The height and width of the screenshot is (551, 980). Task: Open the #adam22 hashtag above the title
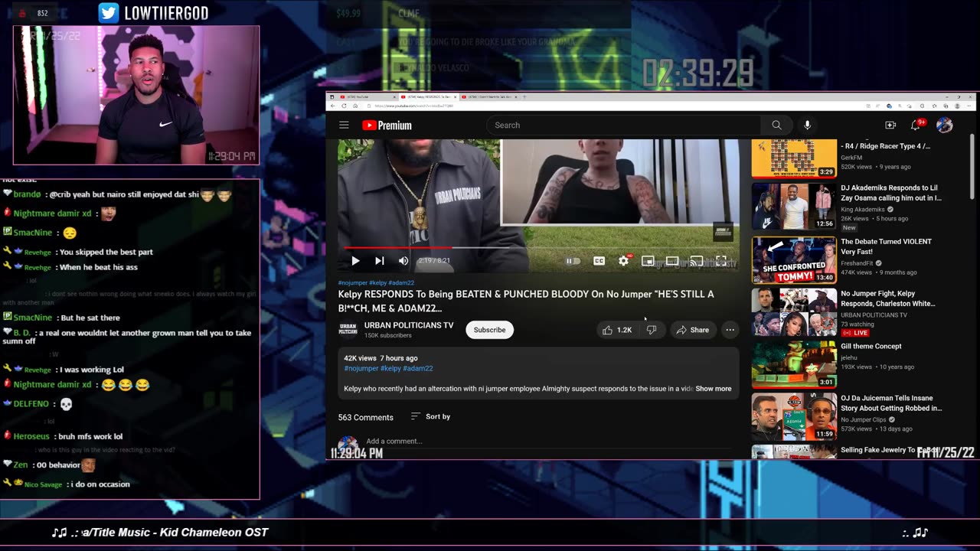(x=401, y=283)
